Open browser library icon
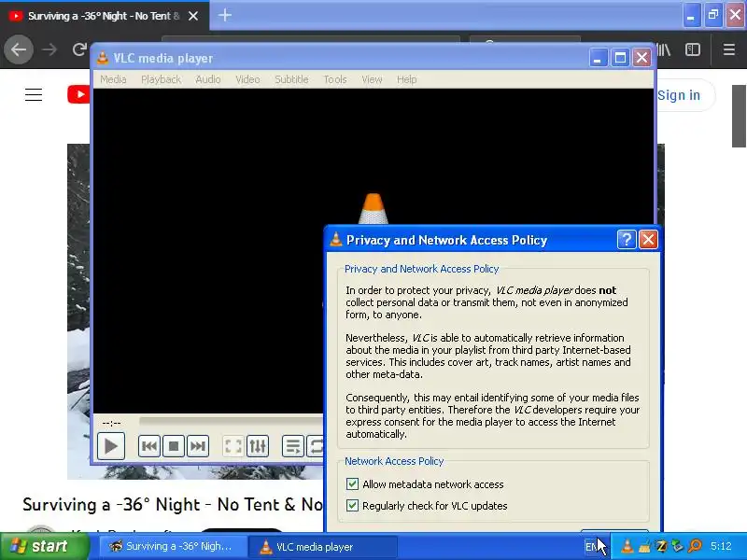This screenshot has width=747, height=560. [664, 49]
